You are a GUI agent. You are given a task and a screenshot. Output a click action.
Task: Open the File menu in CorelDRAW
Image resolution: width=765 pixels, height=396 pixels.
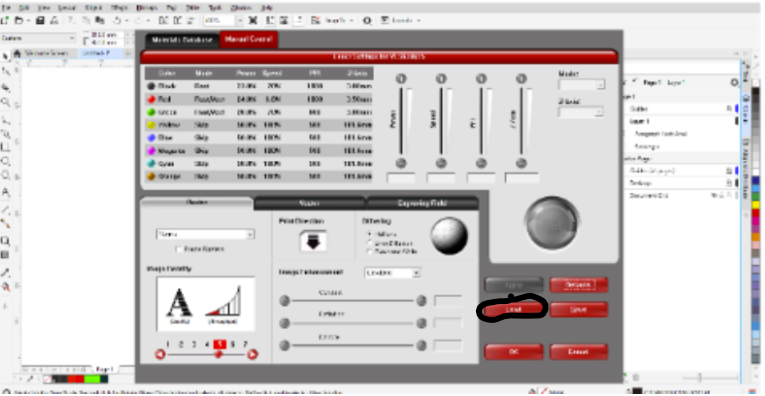tap(6, 8)
